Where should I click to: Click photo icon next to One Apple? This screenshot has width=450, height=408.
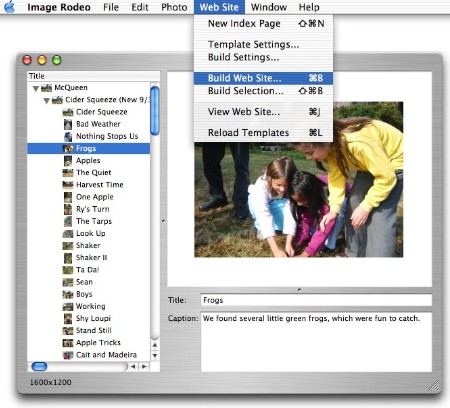pos(68,197)
